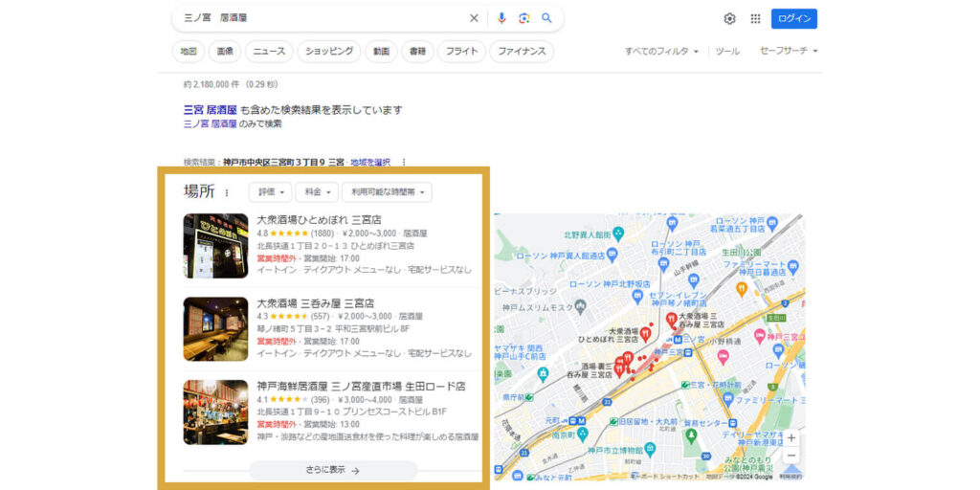The image size is (980, 490).
Task: Click the 4.8 rating with 1880 reviews
Action: (x=295, y=234)
